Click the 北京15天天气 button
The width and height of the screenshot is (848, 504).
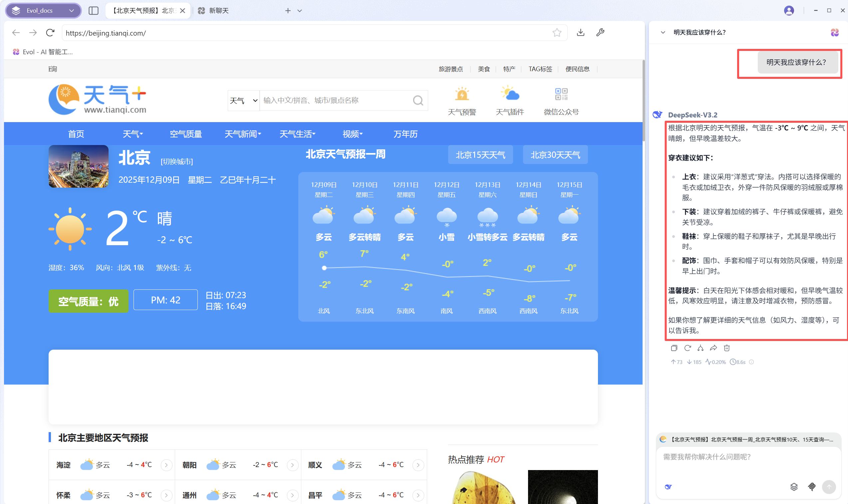click(480, 155)
